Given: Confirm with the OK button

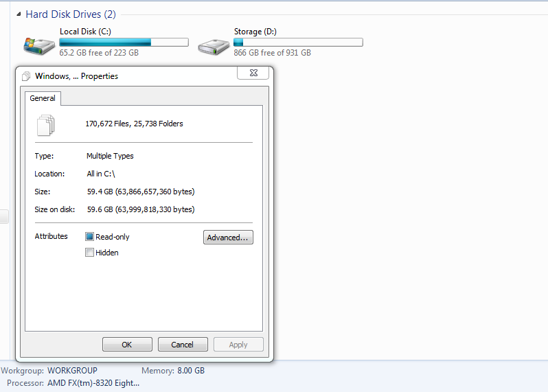Looking at the screenshot, I should pyautogui.click(x=127, y=345).
